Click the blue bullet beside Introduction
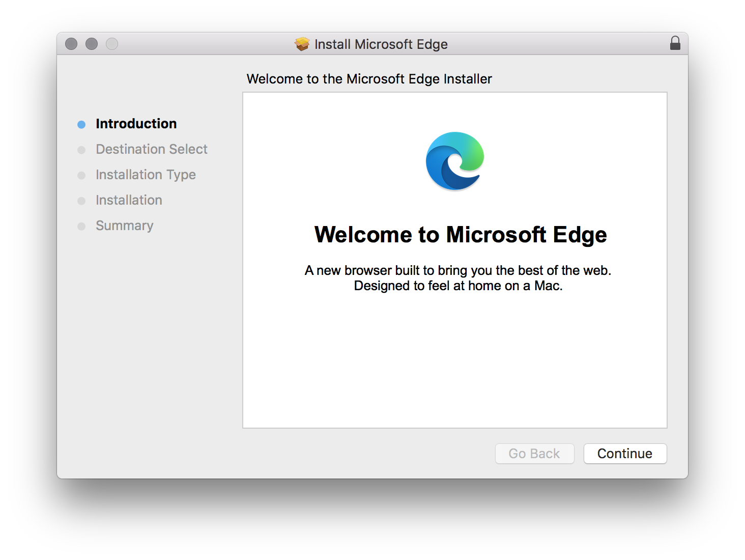The image size is (745, 560). tap(81, 124)
